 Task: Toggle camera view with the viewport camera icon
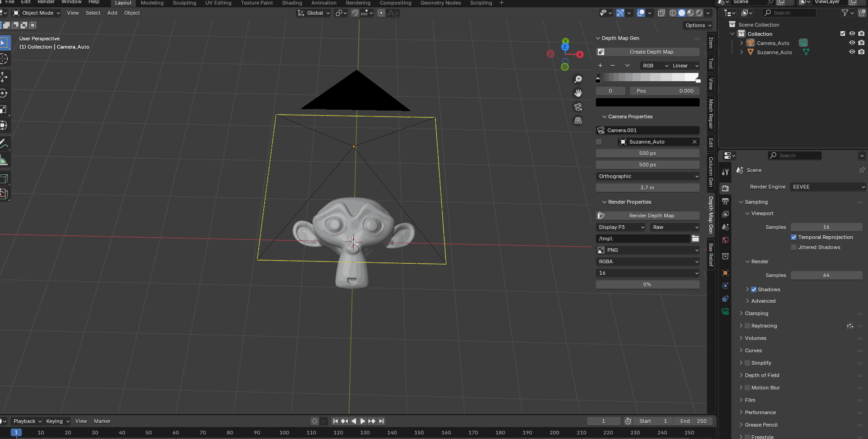(578, 107)
